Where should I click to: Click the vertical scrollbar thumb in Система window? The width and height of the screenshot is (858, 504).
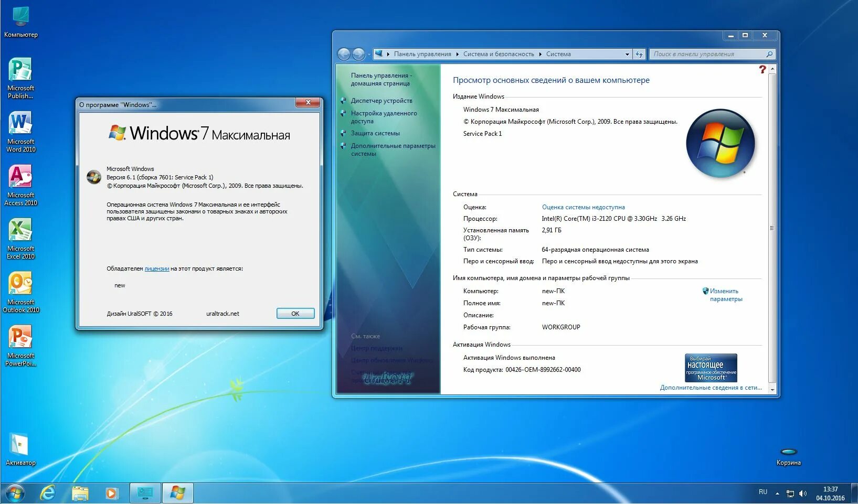[772, 228]
